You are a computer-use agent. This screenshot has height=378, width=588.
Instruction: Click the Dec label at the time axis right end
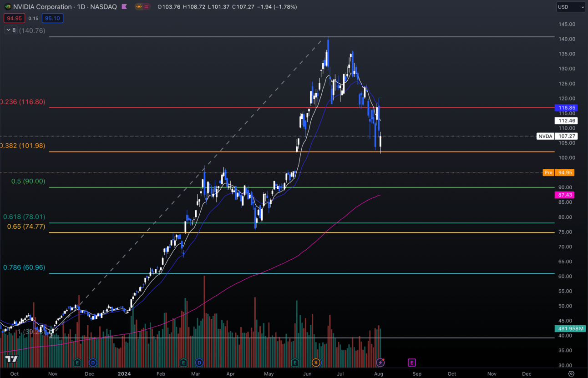click(527, 374)
